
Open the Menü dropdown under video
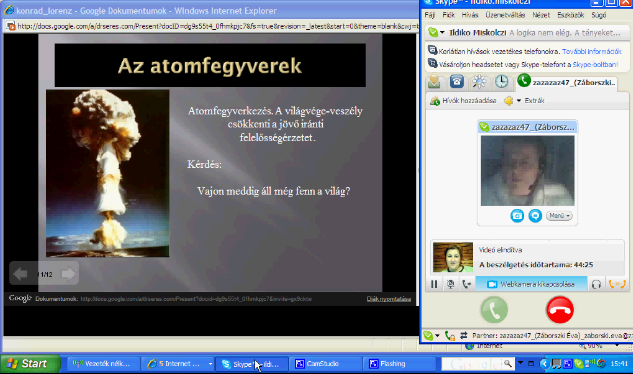click(559, 216)
